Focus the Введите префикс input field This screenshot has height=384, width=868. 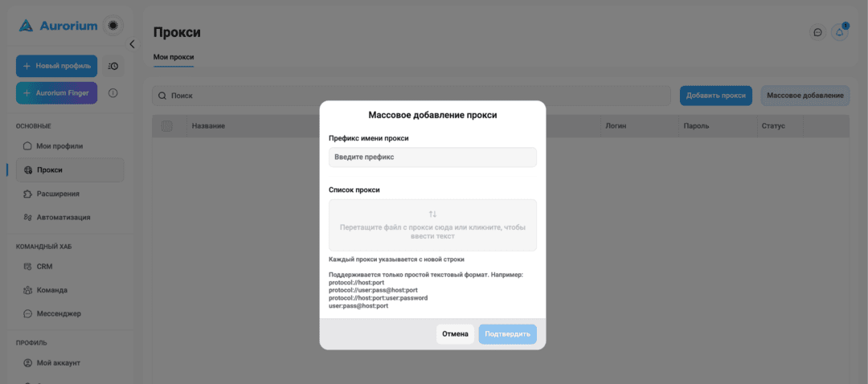(x=432, y=157)
